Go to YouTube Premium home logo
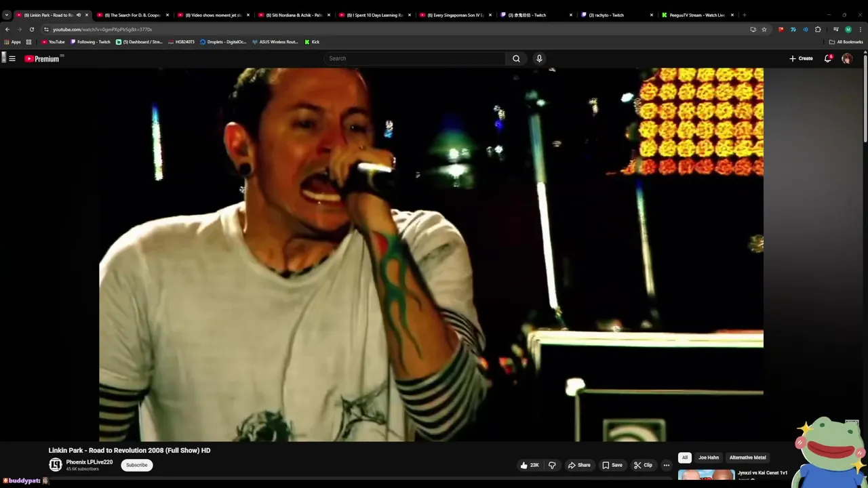Viewport: 868px width, 488px height. coord(42,58)
